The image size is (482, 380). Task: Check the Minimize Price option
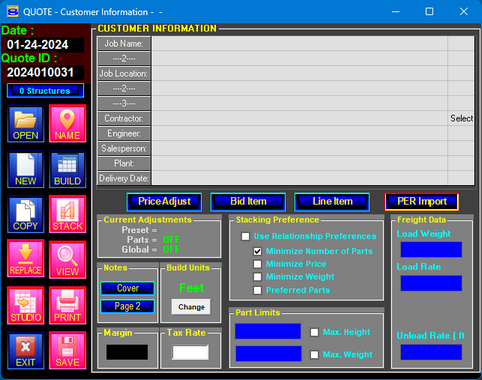(257, 264)
